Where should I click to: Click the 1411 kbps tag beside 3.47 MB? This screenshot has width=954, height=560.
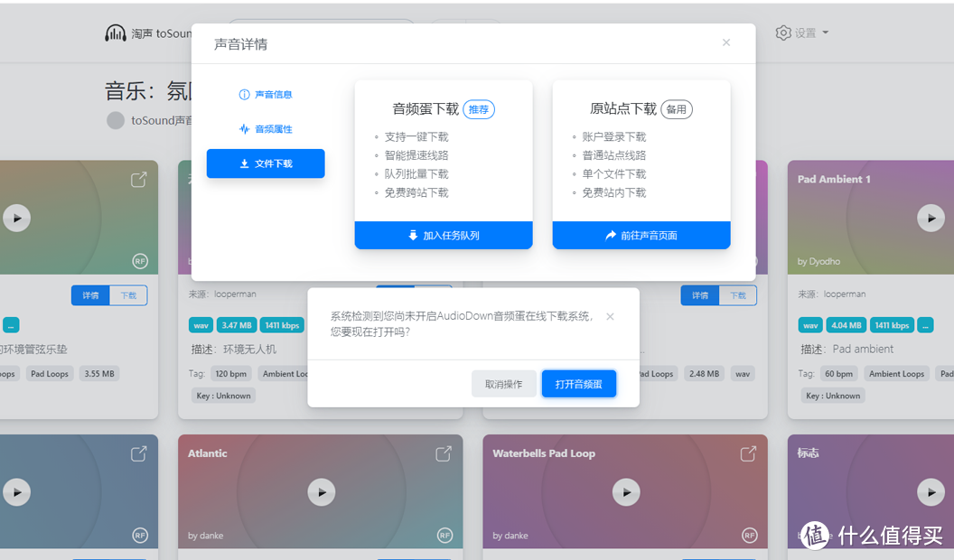[x=282, y=325]
